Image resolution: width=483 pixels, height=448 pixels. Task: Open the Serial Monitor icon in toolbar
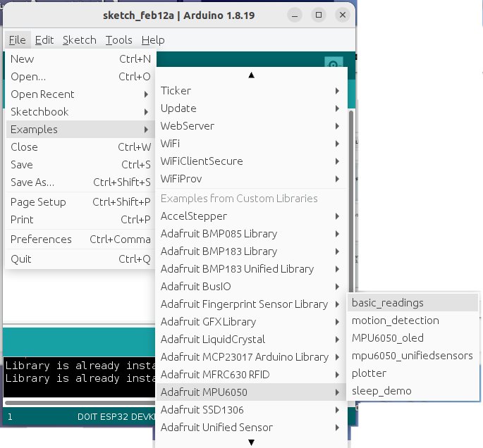point(334,63)
